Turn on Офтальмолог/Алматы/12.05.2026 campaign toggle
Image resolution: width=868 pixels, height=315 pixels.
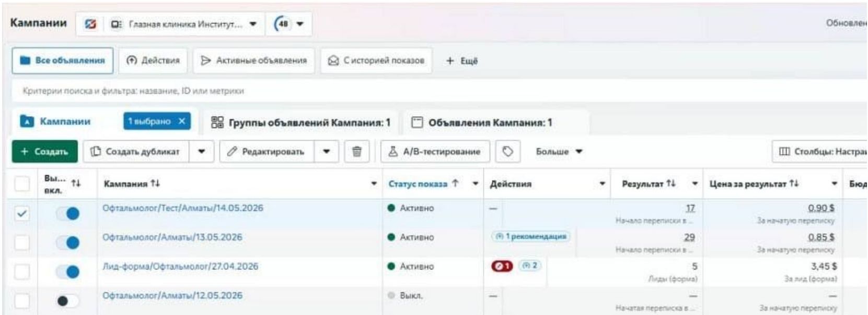click(68, 301)
